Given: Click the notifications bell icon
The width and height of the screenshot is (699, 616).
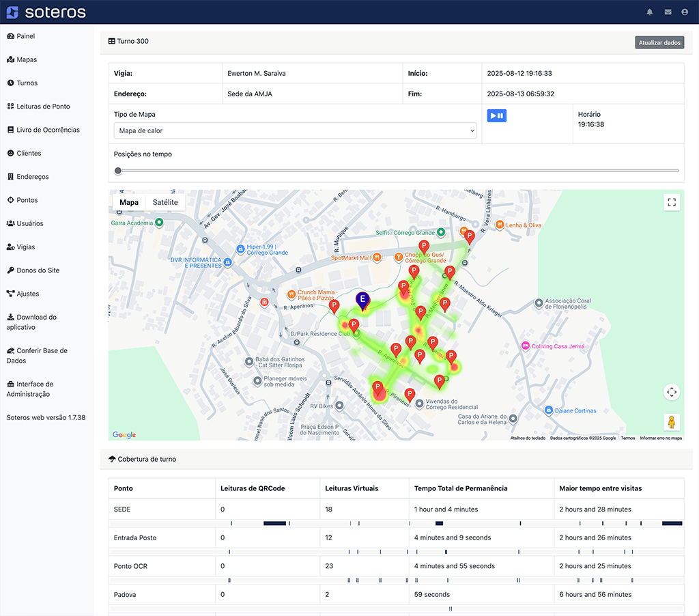Looking at the screenshot, I should click(x=650, y=12).
